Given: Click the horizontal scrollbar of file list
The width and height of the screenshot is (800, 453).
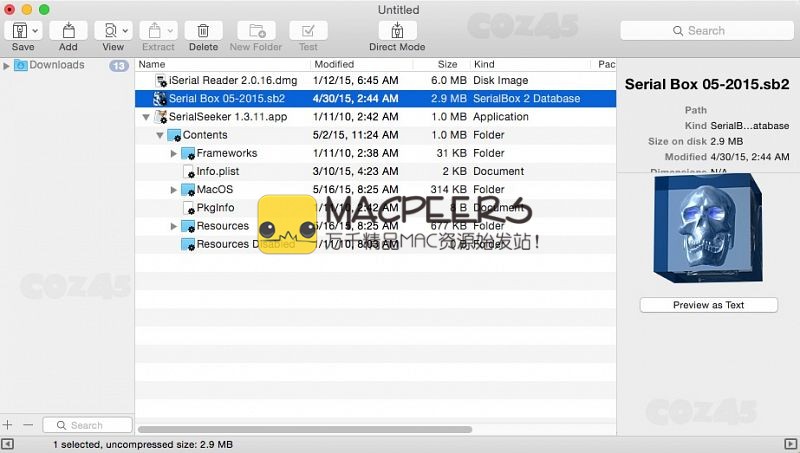Looking at the screenshot, I should 305,429.
